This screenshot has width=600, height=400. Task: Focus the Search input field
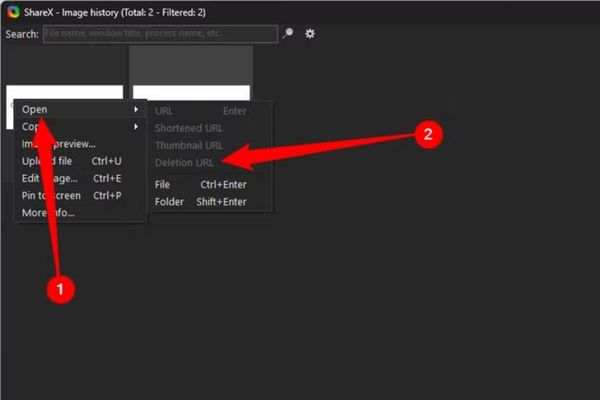[x=160, y=34]
